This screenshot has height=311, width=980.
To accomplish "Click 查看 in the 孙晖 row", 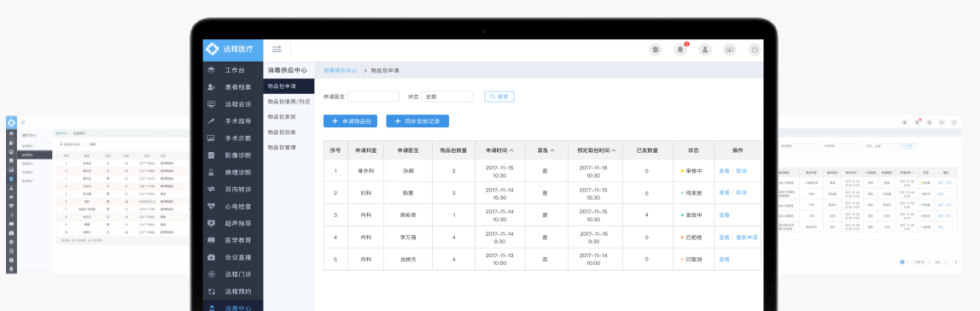I will [725, 171].
